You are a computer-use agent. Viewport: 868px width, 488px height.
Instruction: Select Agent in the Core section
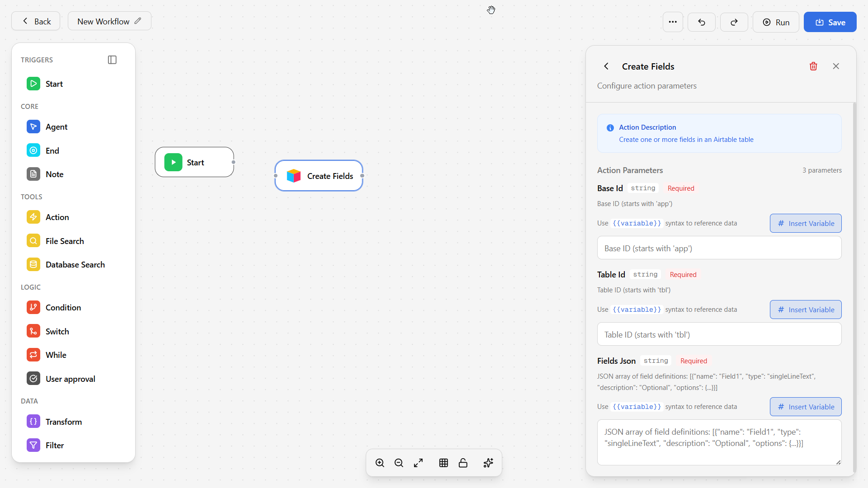56,127
